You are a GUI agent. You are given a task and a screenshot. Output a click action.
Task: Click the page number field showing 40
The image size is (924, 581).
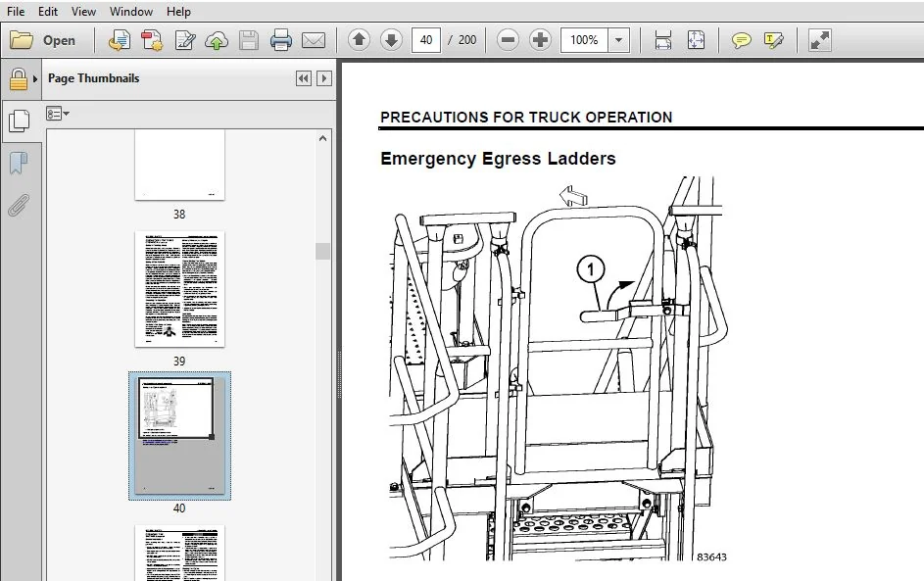coord(426,40)
